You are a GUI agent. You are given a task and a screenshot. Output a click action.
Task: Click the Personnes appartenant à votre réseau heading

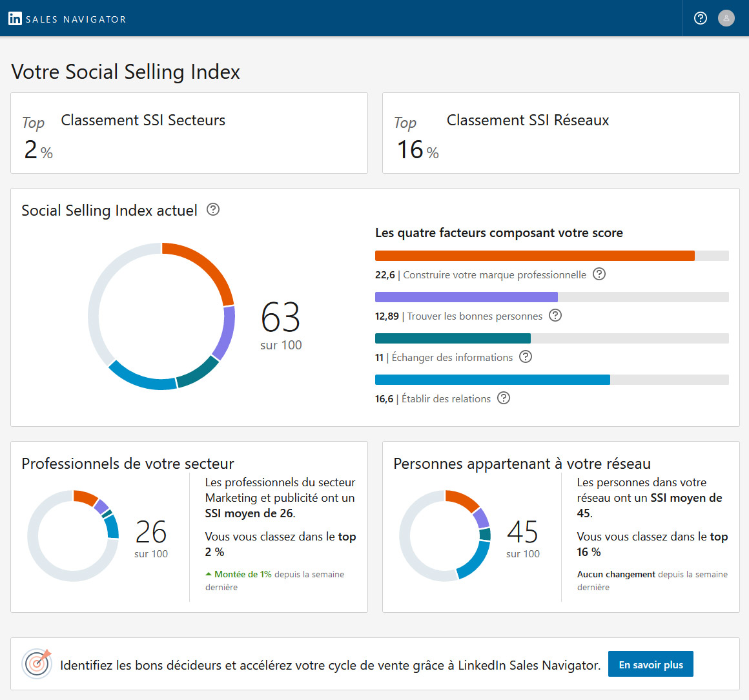[x=522, y=464]
